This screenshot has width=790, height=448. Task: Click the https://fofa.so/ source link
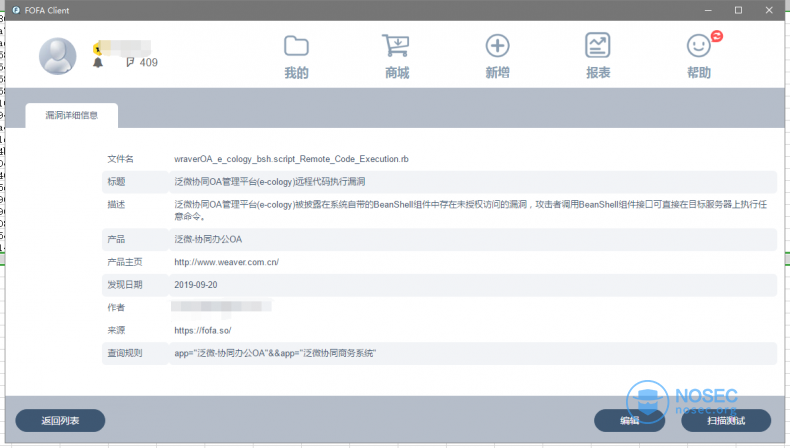[x=203, y=331]
